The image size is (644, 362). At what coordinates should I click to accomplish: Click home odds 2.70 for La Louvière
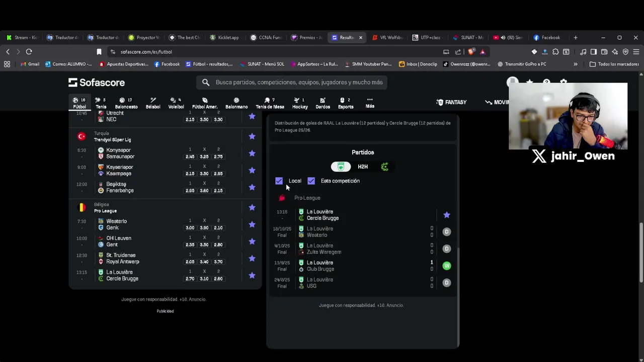(x=190, y=279)
